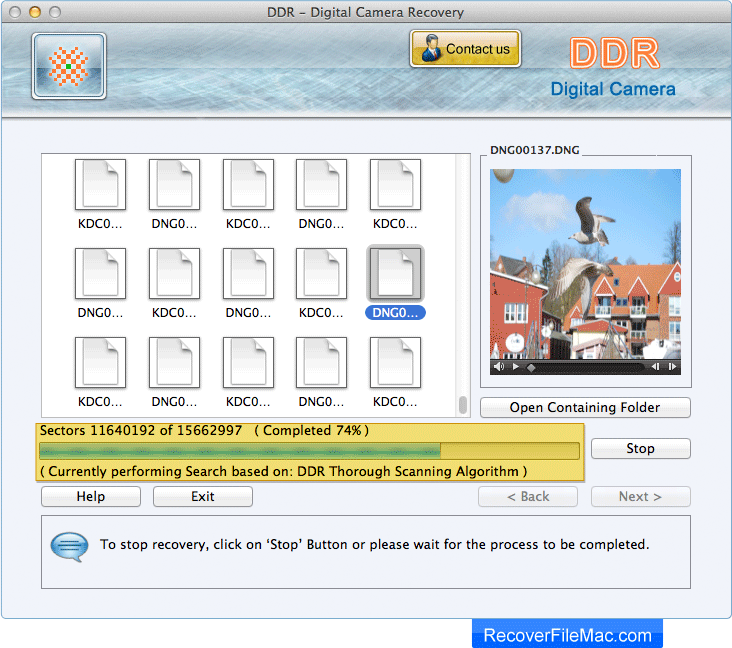Click the Next > button

[x=640, y=496]
